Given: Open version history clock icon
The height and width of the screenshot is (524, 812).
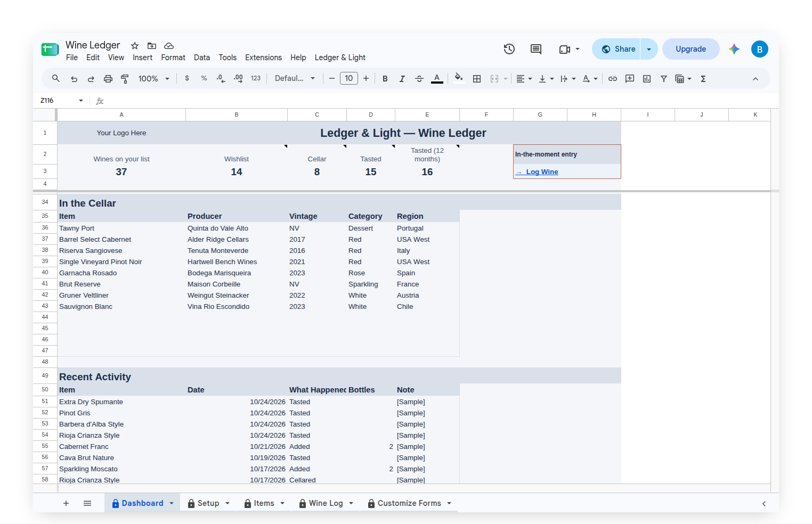Looking at the screenshot, I should [509, 49].
